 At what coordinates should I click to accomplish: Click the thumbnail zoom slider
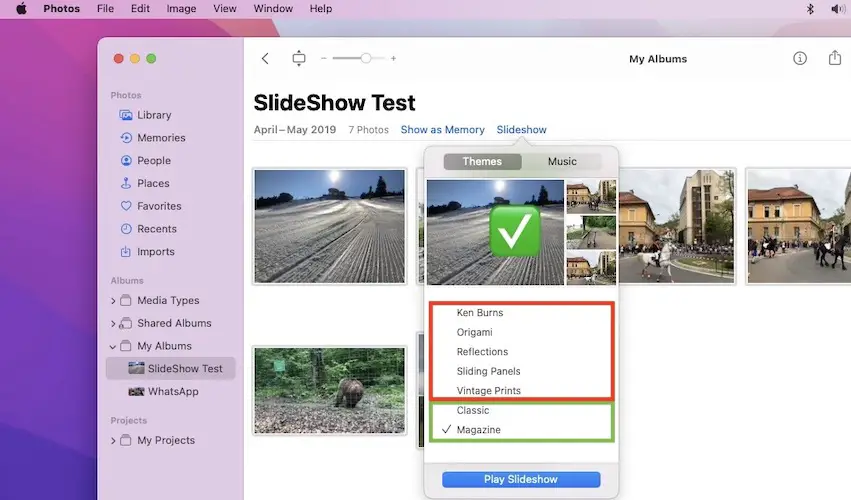pos(366,59)
